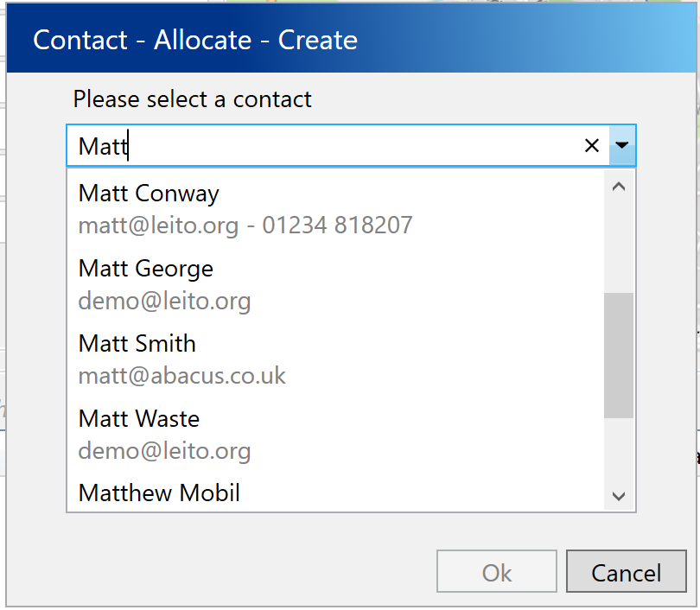Pick Matt Smith from the results

137,344
